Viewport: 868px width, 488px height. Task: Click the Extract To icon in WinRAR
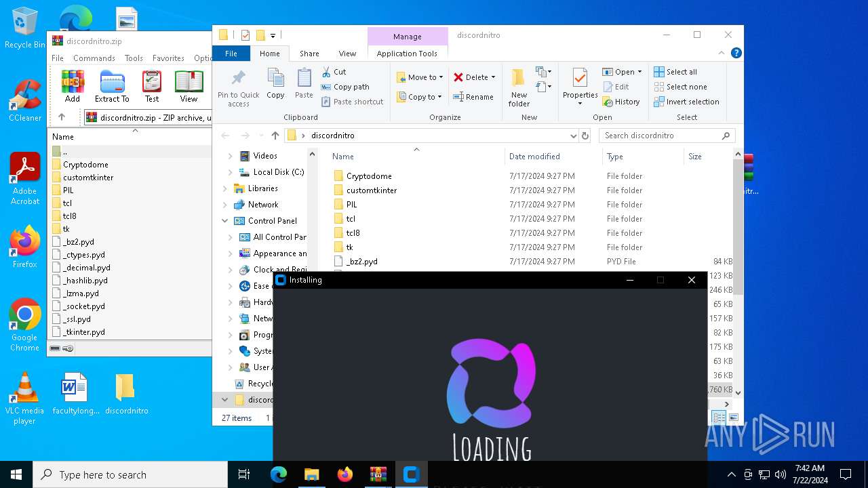(x=112, y=86)
